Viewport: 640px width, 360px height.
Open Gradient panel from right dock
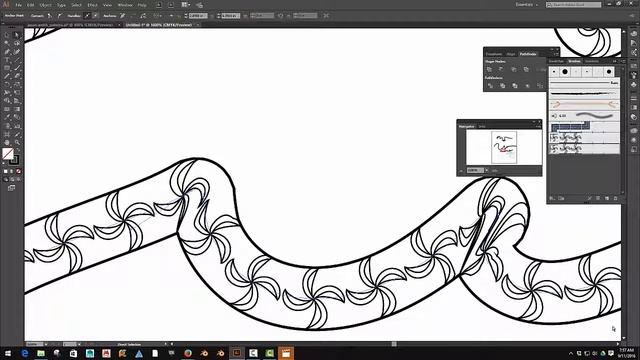click(x=634, y=107)
